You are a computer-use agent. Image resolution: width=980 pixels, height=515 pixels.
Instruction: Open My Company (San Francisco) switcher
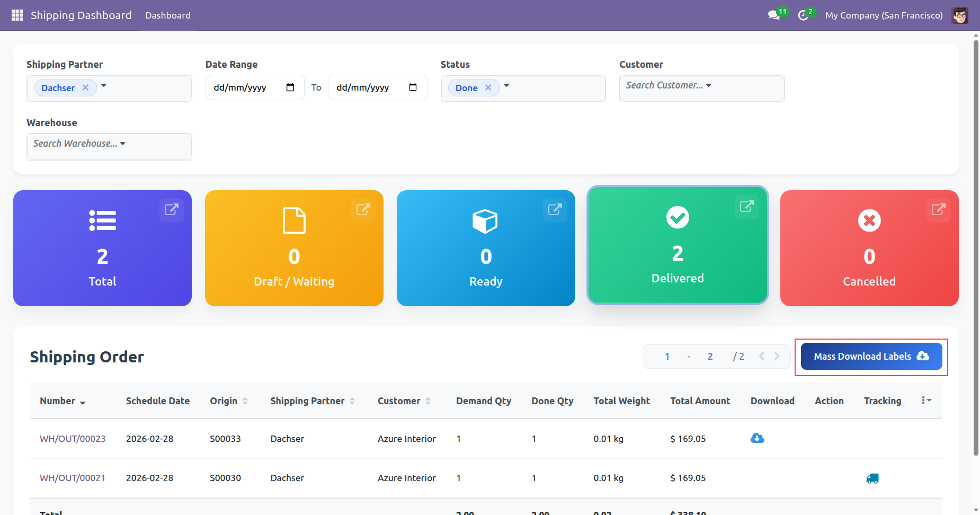[884, 15]
